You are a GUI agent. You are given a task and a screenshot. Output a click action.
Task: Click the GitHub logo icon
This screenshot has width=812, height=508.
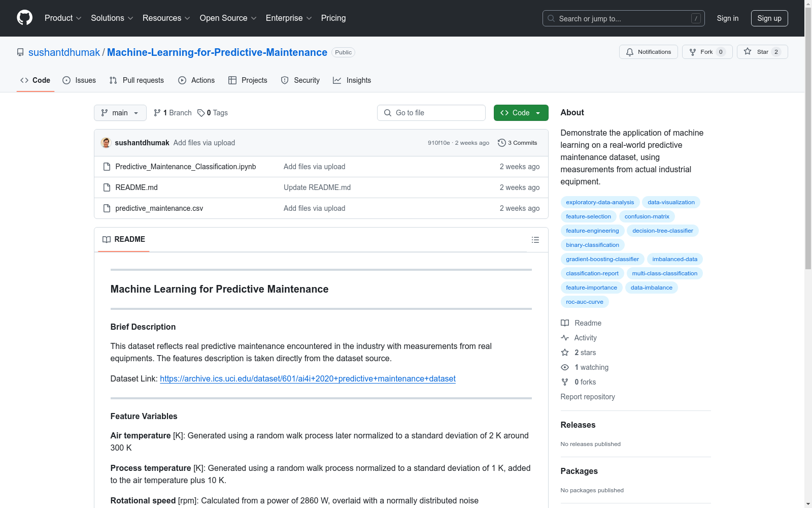[x=24, y=18]
